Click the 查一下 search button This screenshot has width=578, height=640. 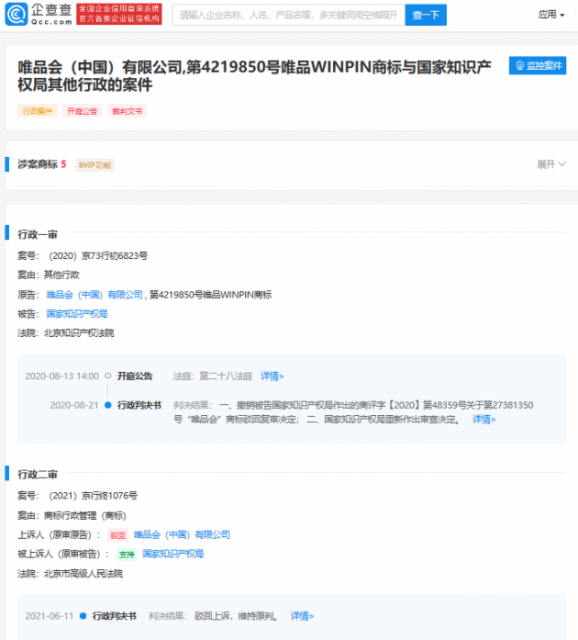click(x=426, y=15)
